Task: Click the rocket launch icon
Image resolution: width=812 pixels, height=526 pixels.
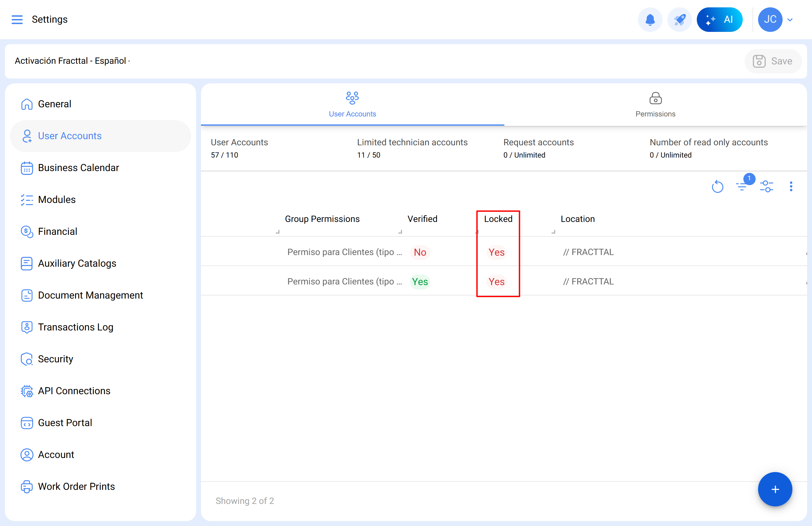Action: click(x=679, y=19)
